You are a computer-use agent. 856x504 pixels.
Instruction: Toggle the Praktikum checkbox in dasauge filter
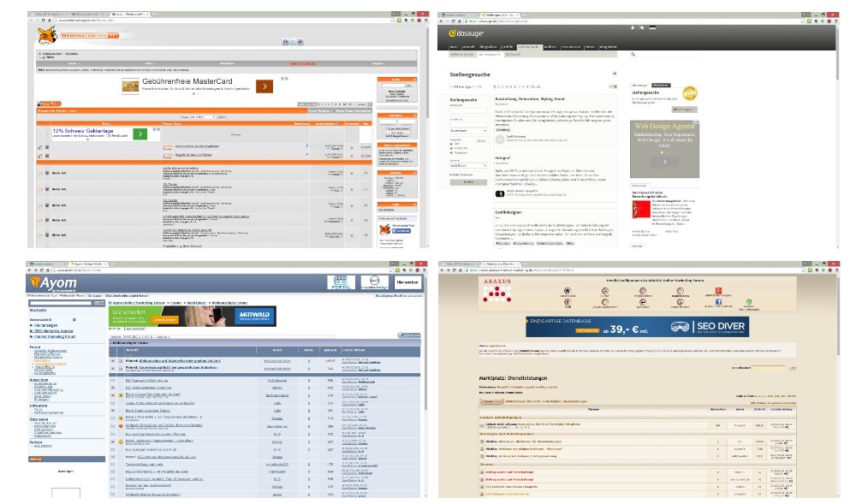(451, 154)
